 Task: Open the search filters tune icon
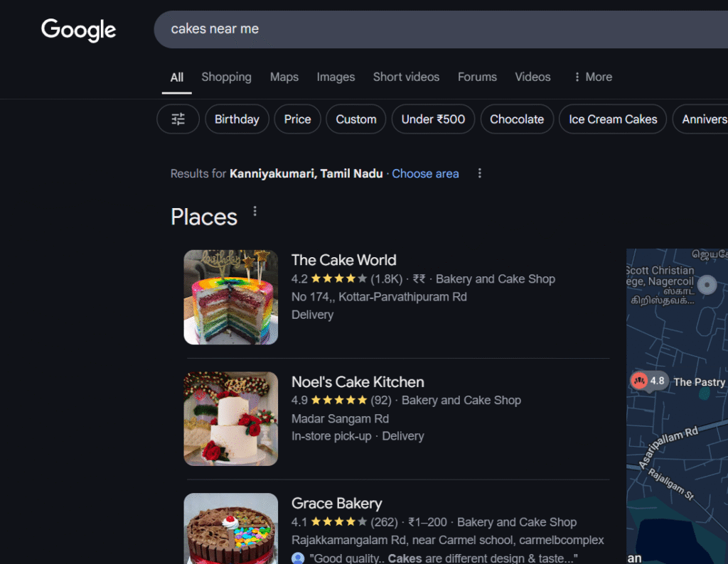[x=178, y=119]
